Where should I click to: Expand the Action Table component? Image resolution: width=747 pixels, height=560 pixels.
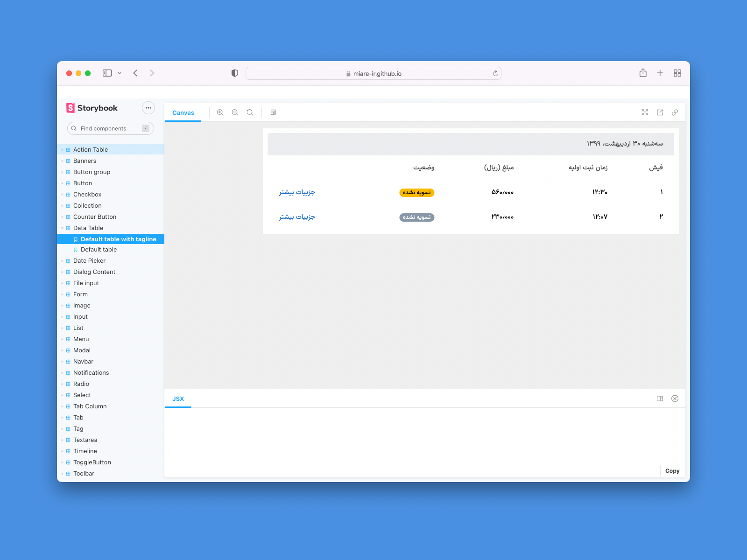(x=111, y=149)
